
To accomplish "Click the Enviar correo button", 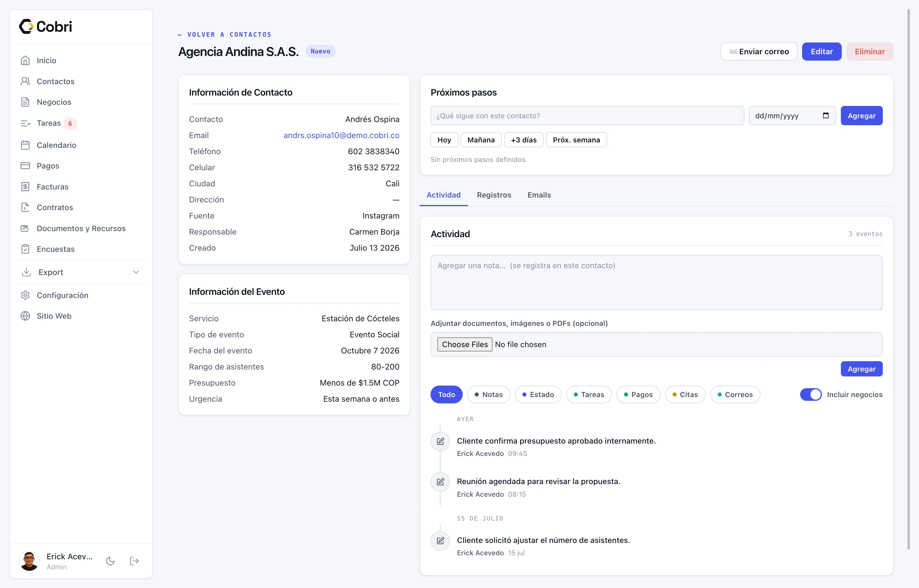I will point(759,52).
